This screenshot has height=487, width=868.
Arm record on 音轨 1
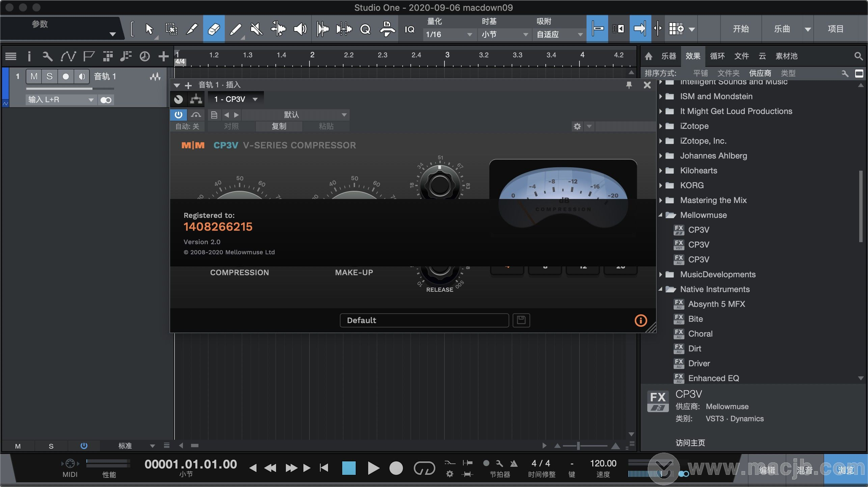tap(66, 77)
